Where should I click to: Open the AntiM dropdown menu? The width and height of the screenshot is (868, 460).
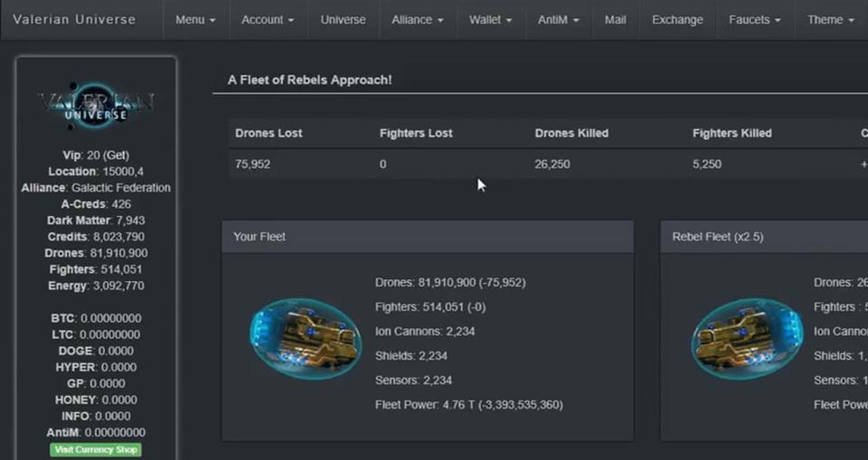558,20
